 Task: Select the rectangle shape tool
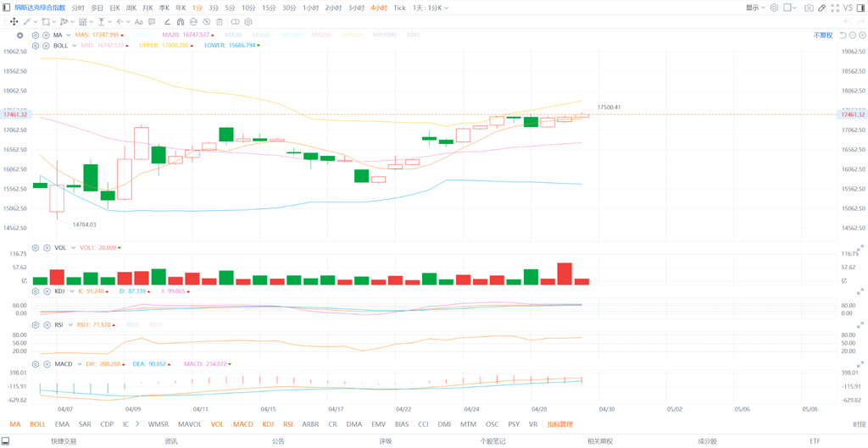tap(46, 21)
